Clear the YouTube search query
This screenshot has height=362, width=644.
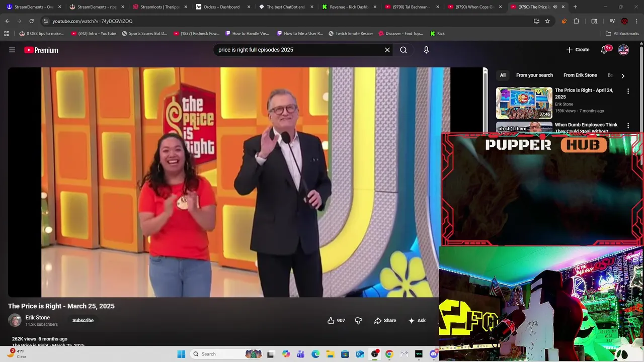click(x=387, y=50)
